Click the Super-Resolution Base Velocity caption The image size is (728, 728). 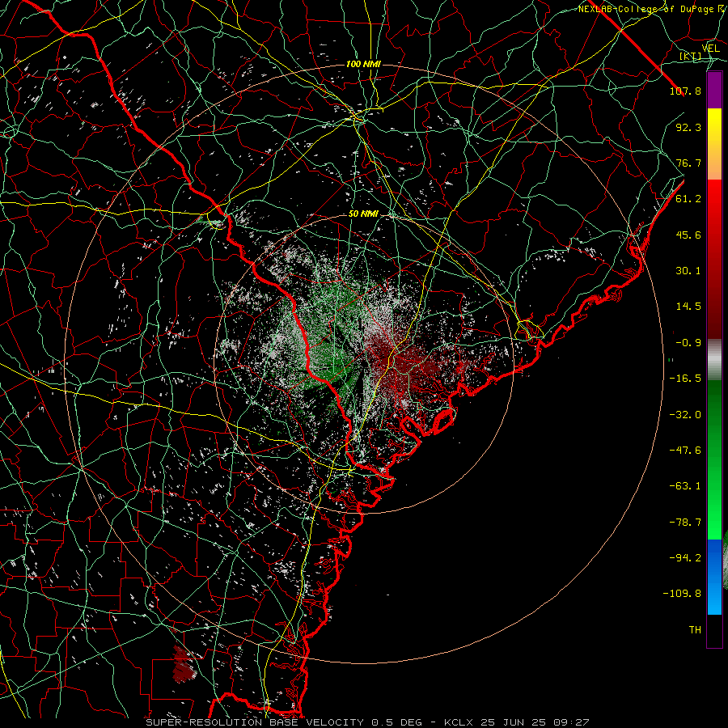click(x=367, y=722)
